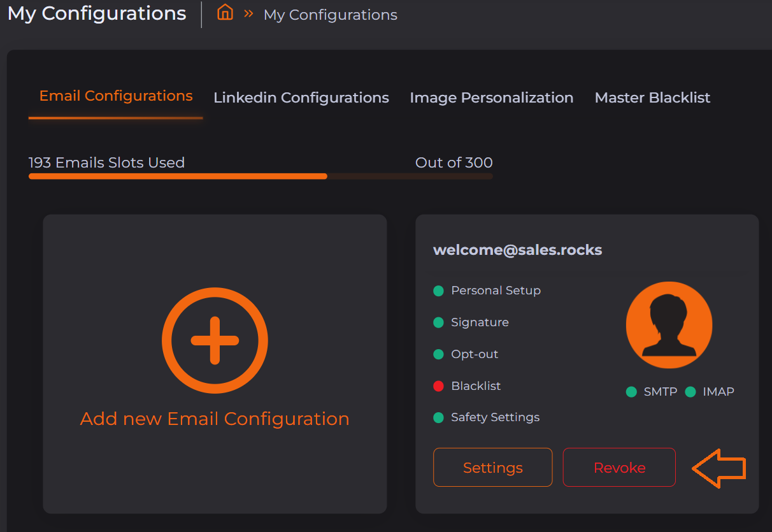
Task: Click the home icon in breadcrumb
Action: tap(225, 13)
